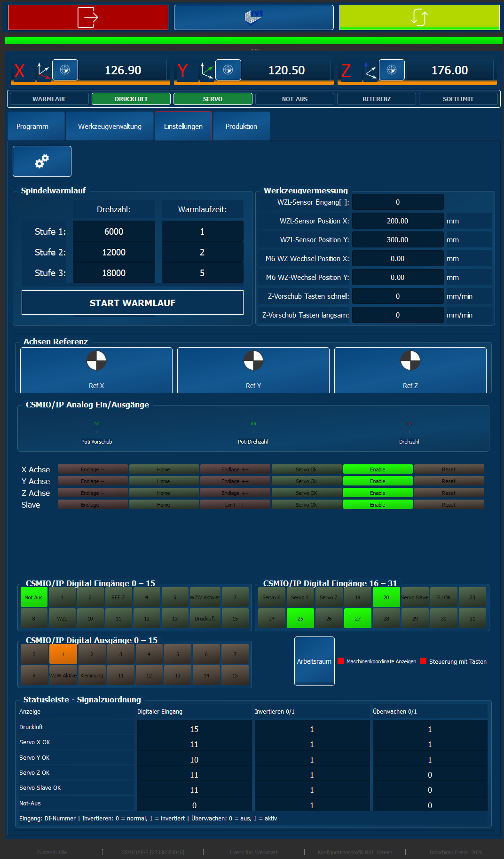Viewport: 504px width, 859px height.
Task: Click the Arbeitsraum button
Action: (x=315, y=661)
